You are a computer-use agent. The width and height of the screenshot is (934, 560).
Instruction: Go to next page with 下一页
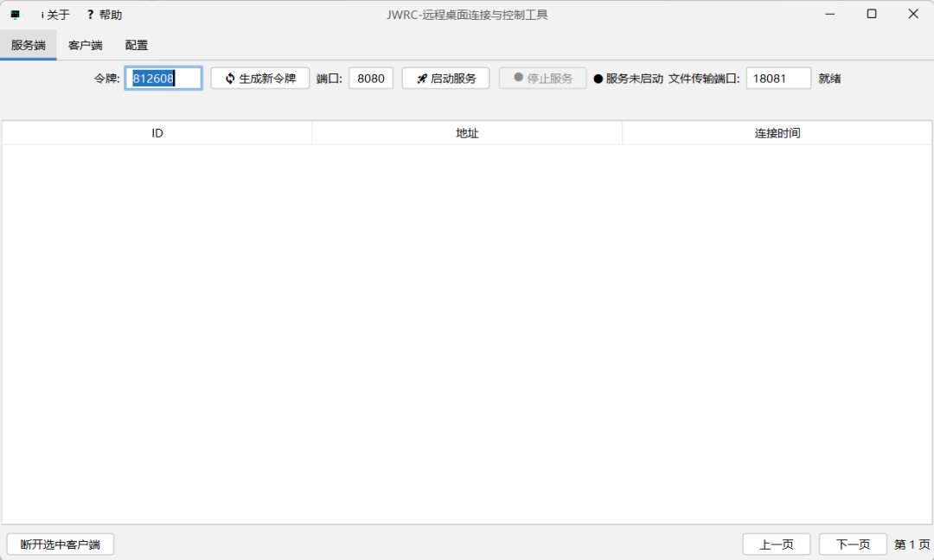(x=853, y=544)
